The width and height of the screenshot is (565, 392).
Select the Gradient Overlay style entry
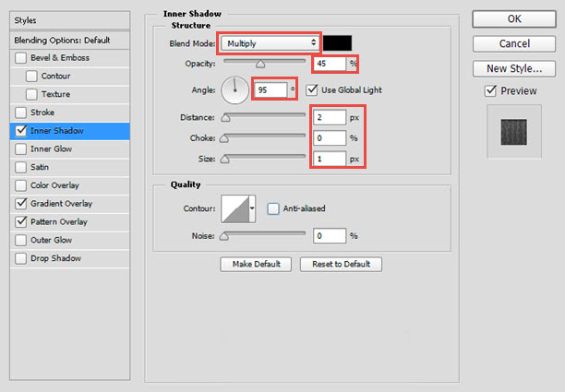pos(61,204)
